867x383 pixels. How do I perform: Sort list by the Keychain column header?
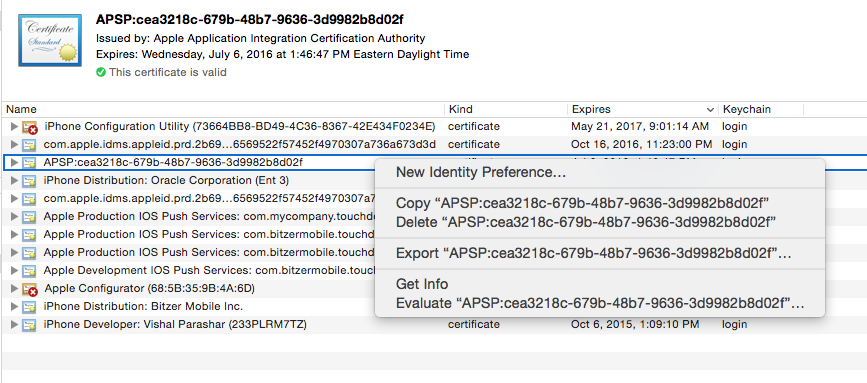click(x=761, y=109)
